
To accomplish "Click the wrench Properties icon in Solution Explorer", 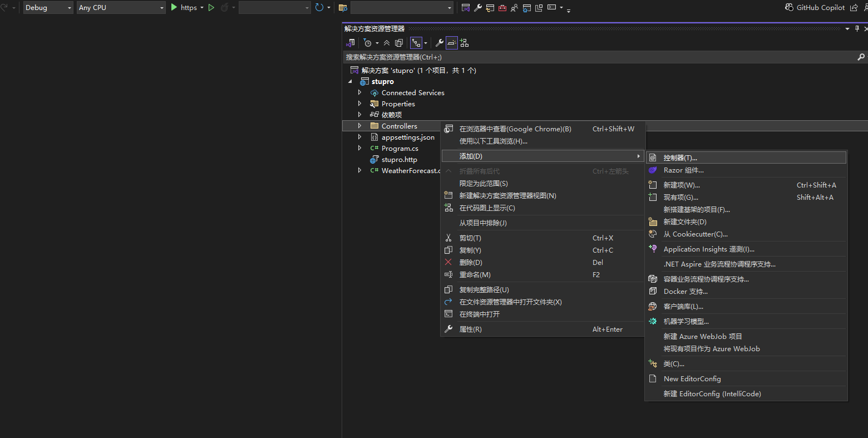I will pyautogui.click(x=439, y=43).
